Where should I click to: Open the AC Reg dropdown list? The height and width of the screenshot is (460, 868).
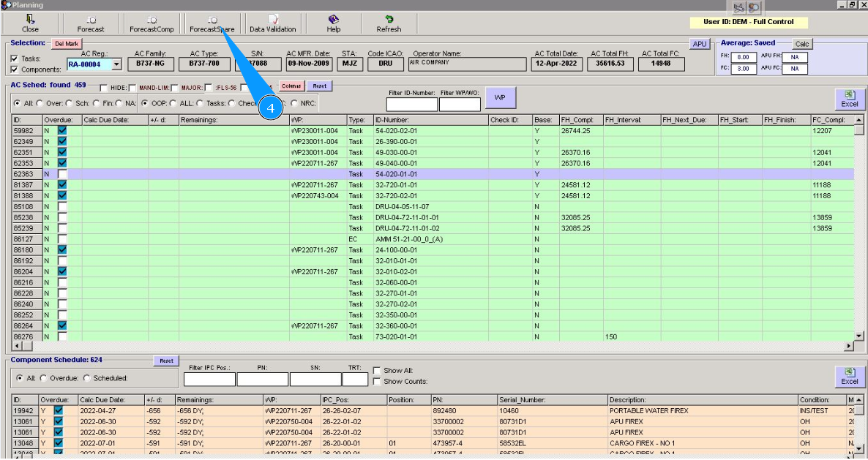(x=116, y=64)
